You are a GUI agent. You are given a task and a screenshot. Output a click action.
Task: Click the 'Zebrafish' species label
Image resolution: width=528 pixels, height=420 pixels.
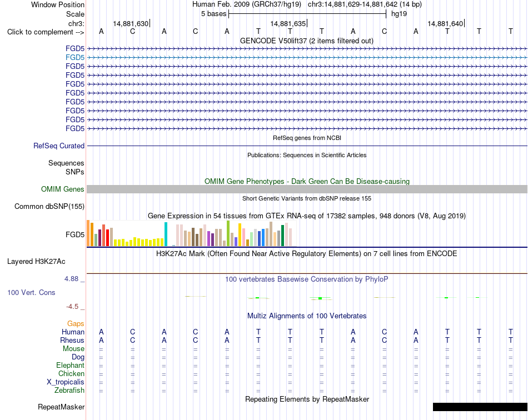tap(69, 391)
